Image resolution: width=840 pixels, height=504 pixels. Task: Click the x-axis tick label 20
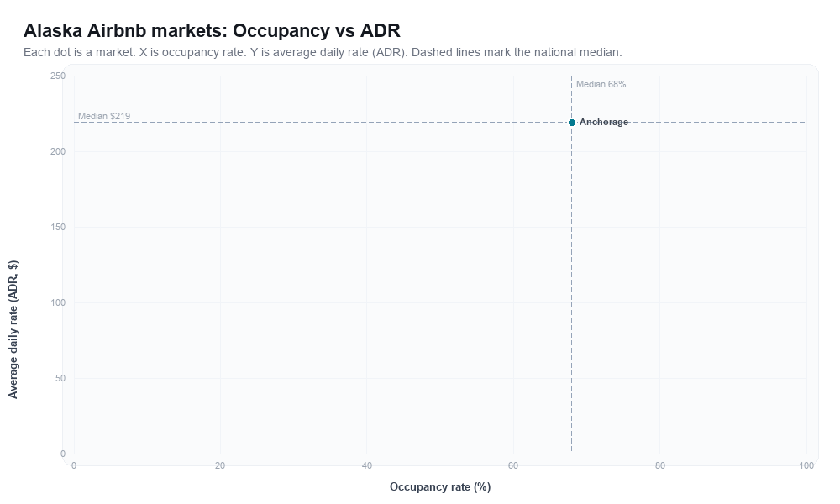220,466
